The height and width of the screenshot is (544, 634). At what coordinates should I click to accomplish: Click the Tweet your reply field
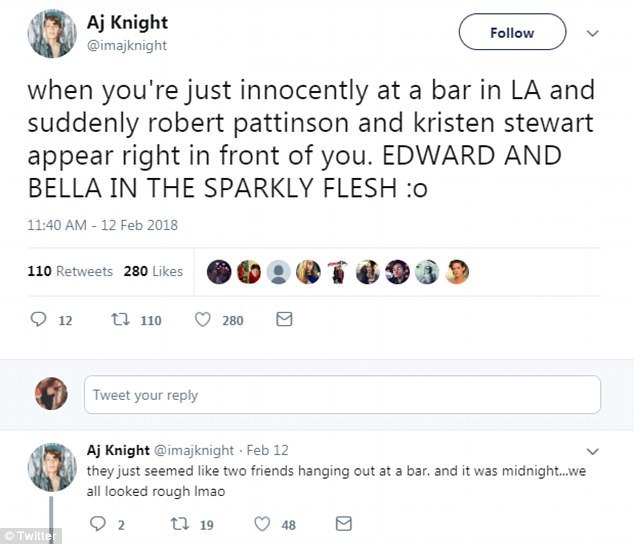(342, 395)
